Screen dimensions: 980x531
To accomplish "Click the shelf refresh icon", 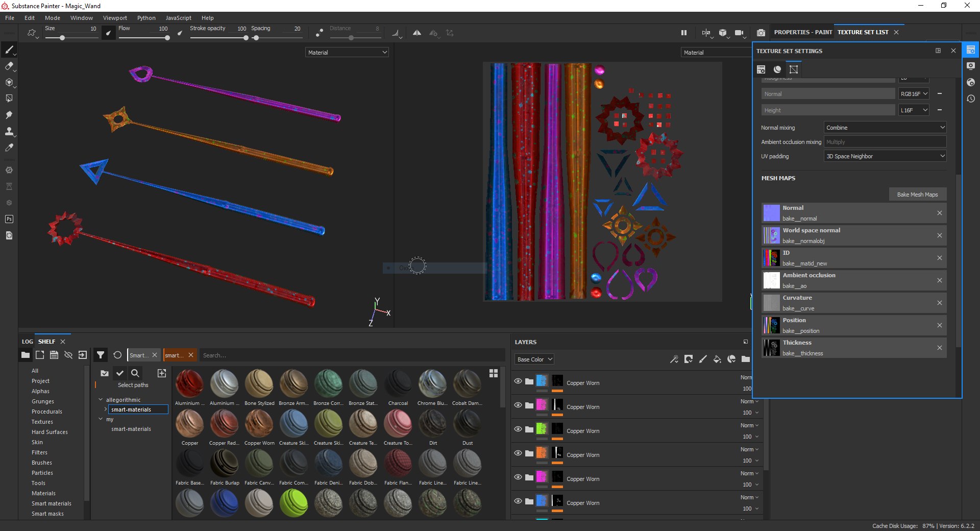I will click(x=117, y=355).
